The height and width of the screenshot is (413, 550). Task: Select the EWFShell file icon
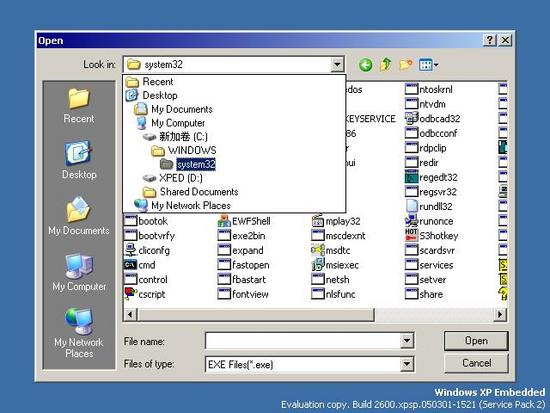pyautogui.click(x=224, y=221)
